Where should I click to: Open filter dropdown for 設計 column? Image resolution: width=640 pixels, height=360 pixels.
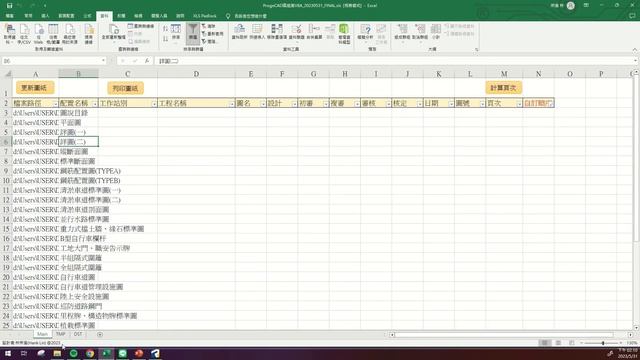tap(294, 104)
